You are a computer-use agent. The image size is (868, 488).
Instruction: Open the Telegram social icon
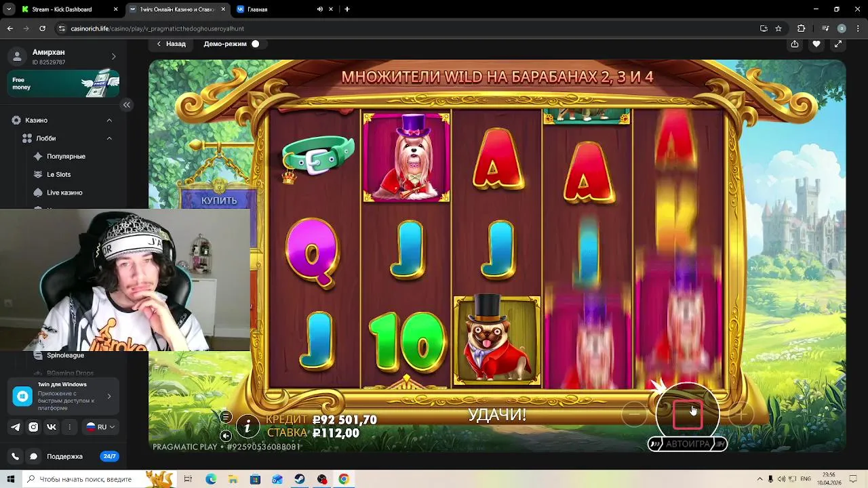point(16,427)
